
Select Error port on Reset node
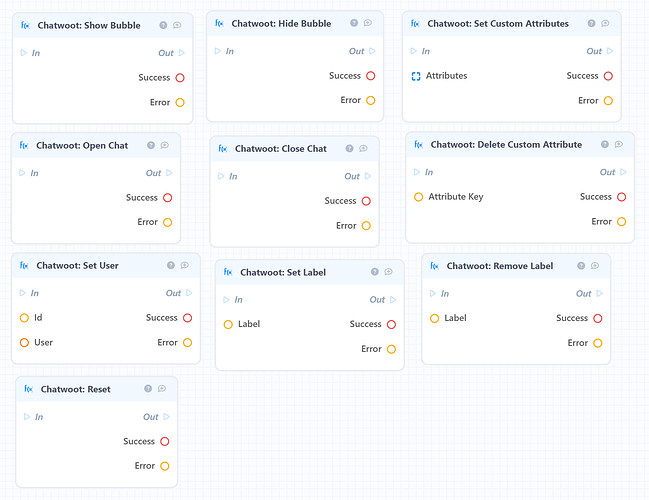(x=165, y=466)
